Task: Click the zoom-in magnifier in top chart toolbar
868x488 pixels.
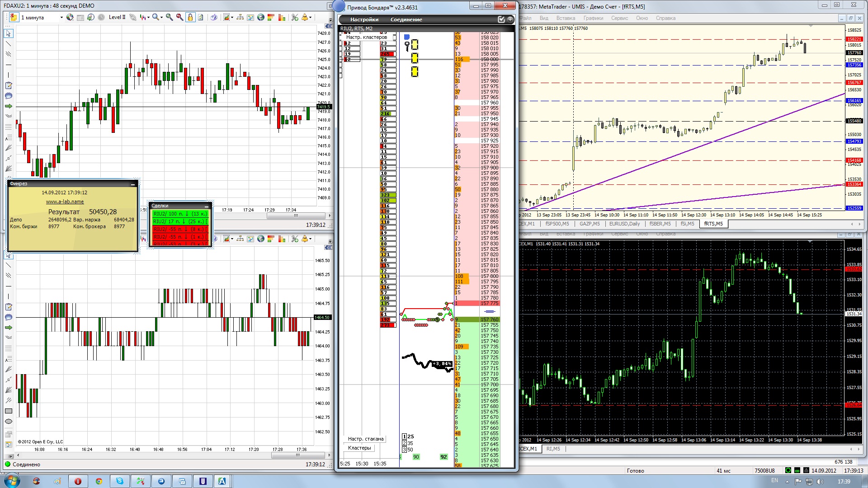Action: [x=169, y=17]
